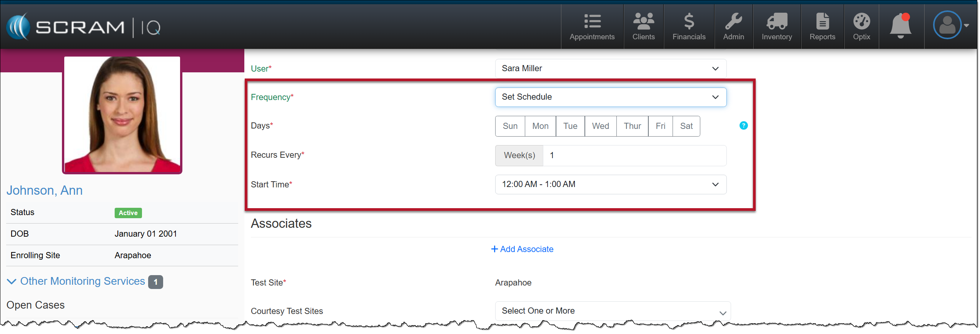The image size is (980, 334).
Task: Toggle the Fri day button
Action: point(660,126)
